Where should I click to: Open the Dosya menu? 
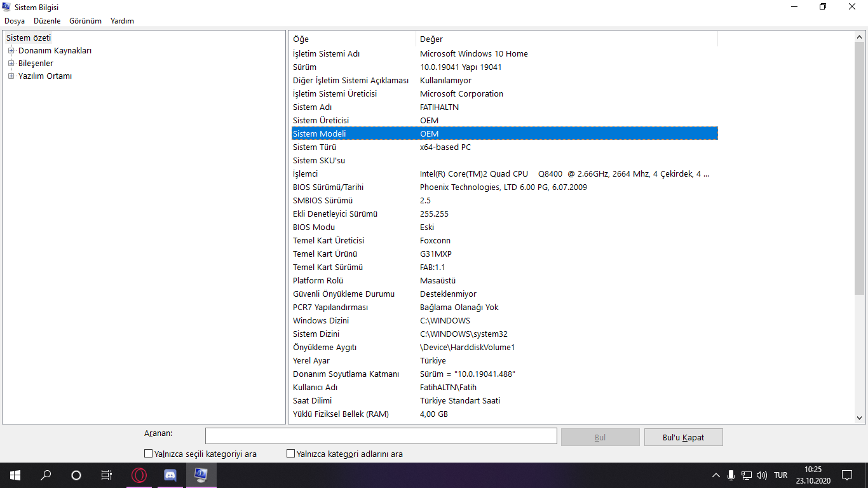tap(15, 21)
